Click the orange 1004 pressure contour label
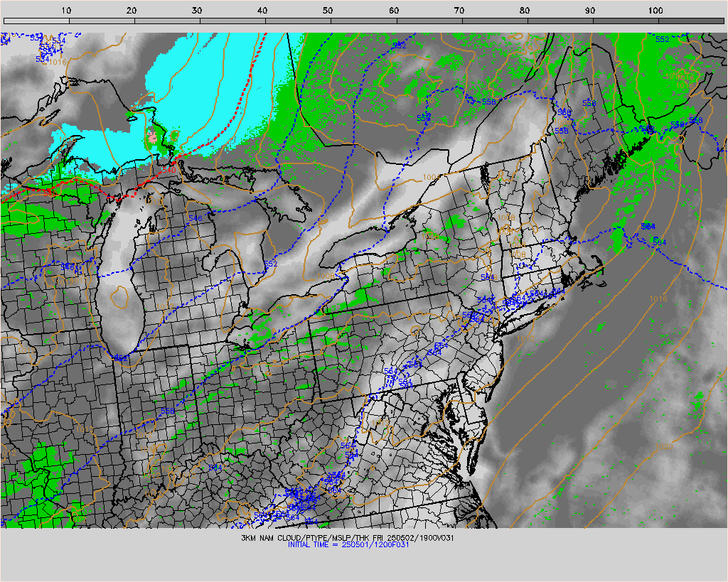This screenshot has width=728, height=582. 432,177
